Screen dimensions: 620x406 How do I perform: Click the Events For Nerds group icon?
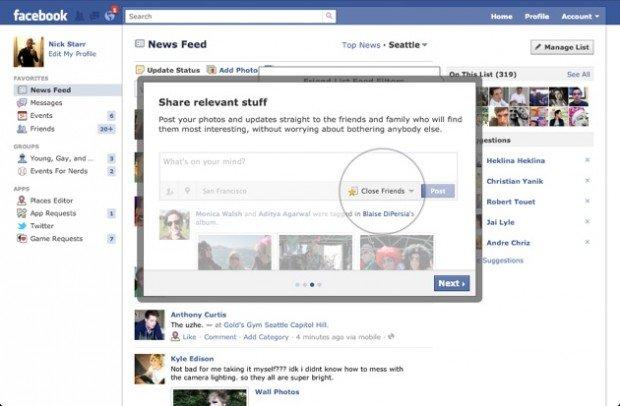click(22, 171)
